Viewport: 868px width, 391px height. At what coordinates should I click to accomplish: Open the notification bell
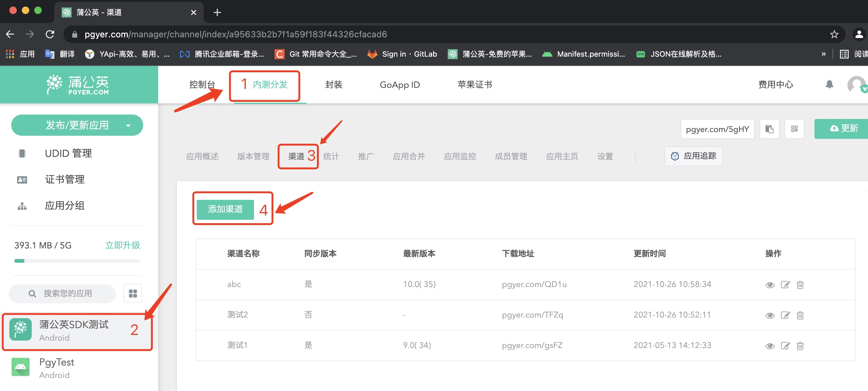pyautogui.click(x=829, y=84)
